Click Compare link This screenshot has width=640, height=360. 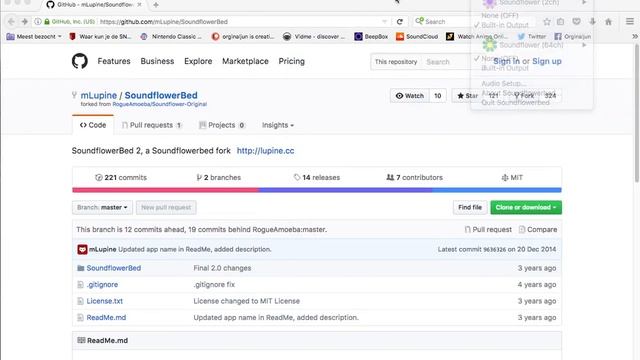538,230
